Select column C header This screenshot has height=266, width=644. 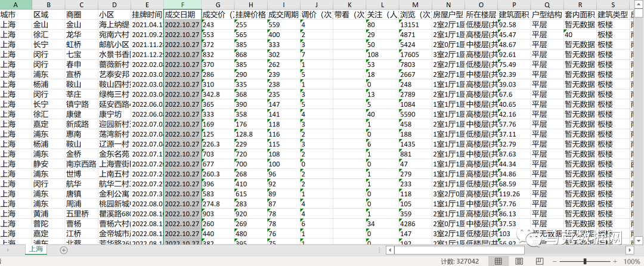[x=81, y=5]
